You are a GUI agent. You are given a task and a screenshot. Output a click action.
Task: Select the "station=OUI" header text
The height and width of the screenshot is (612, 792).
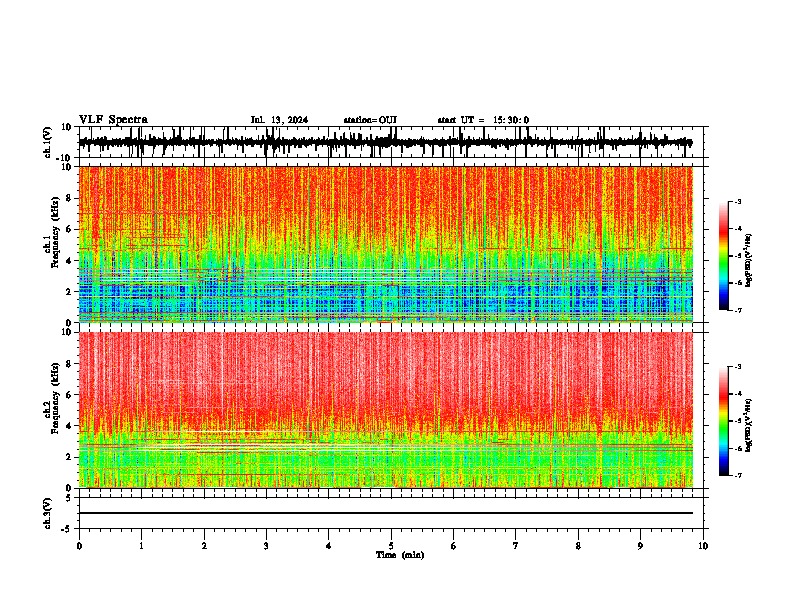click(x=370, y=120)
